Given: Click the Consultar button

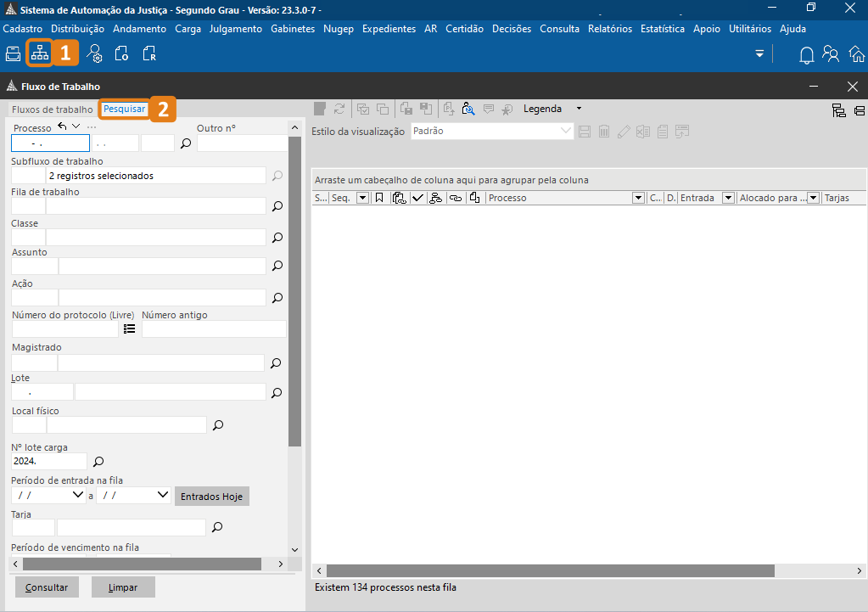Looking at the screenshot, I should point(47,587).
